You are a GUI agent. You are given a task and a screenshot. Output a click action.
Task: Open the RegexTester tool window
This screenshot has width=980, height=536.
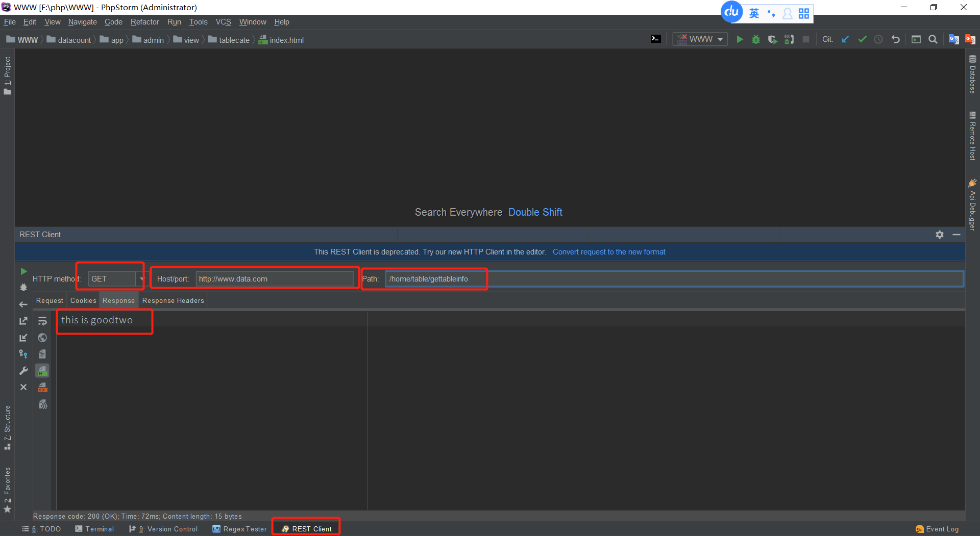coord(239,529)
